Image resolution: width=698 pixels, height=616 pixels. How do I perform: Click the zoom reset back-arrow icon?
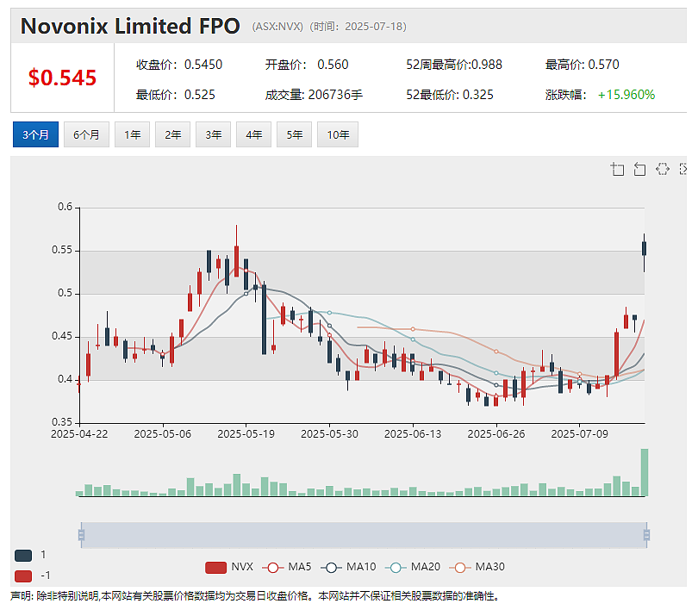(x=639, y=169)
